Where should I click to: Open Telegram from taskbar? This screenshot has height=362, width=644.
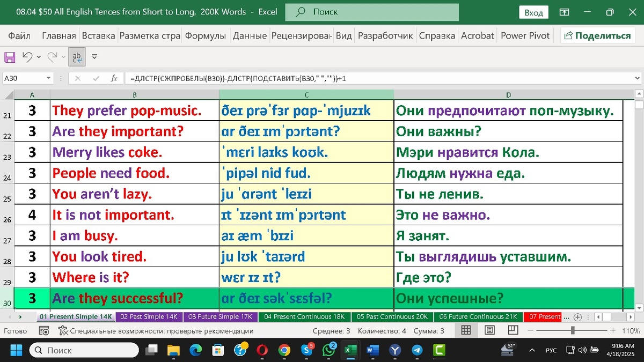coord(417,350)
